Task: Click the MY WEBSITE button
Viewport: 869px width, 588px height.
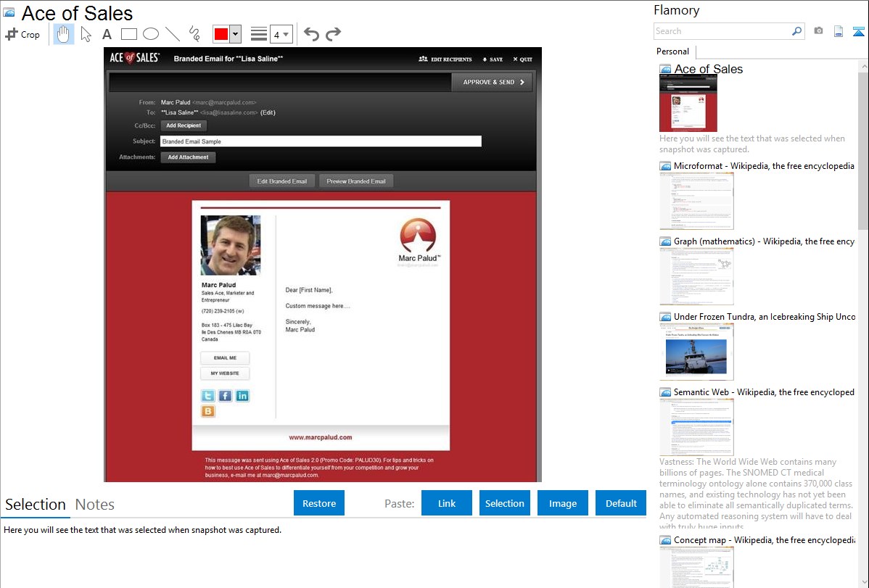Action: coord(225,373)
